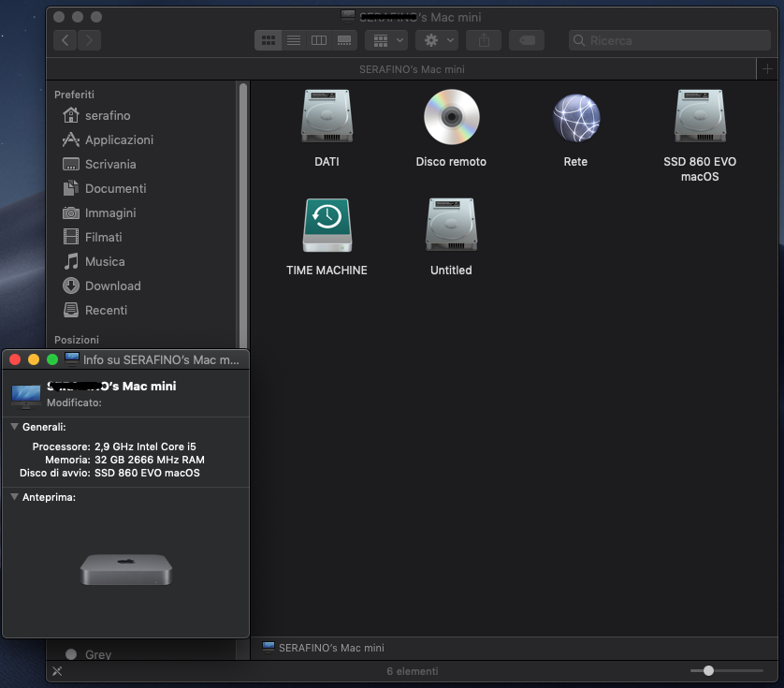This screenshot has height=688, width=784.
Task: Click the startup disk value SSD 860 EVO macOS
Action: (x=147, y=473)
